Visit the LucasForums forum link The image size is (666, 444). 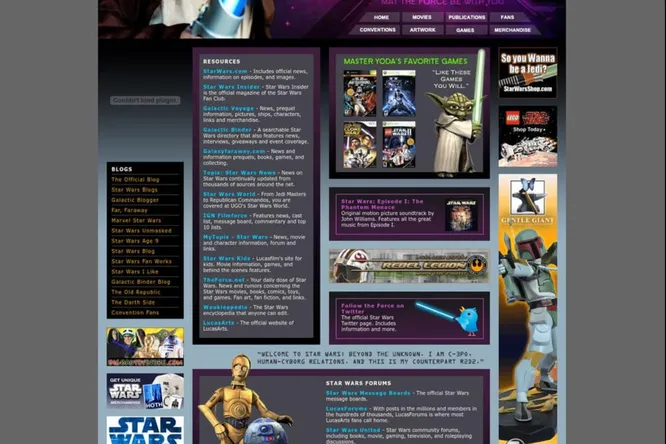[x=347, y=409]
